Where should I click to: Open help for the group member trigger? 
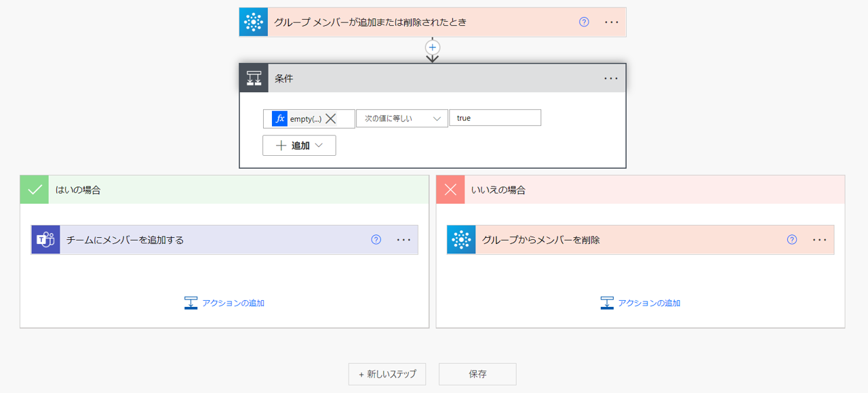pos(584,22)
